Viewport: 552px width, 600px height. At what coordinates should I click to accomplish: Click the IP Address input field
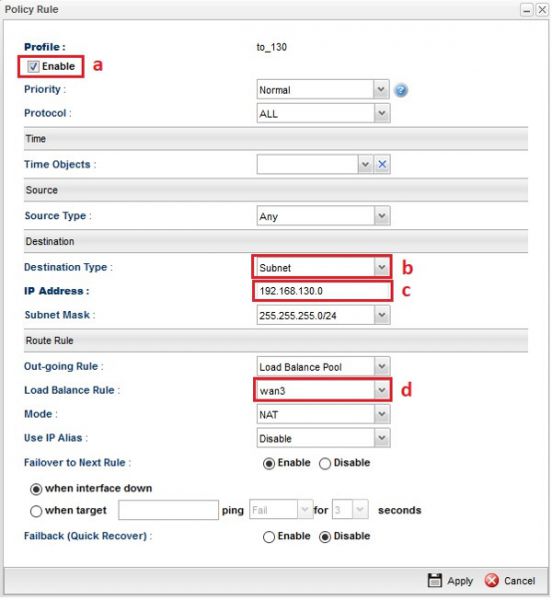(322, 291)
